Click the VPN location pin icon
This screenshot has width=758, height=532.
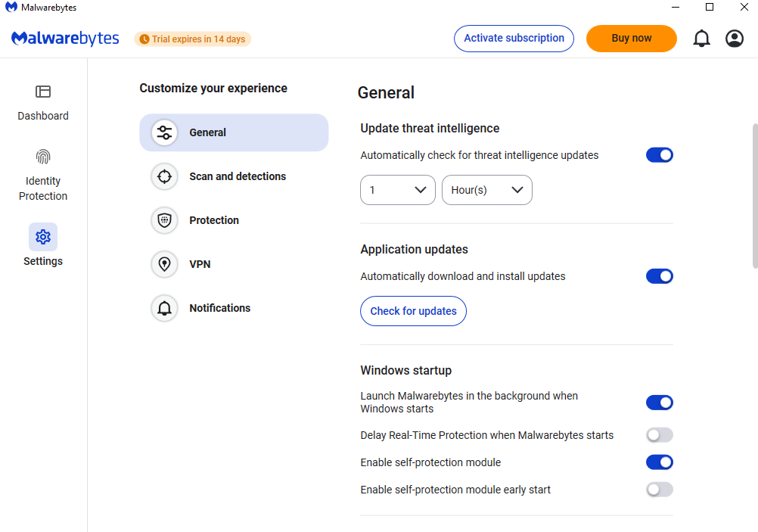(164, 265)
